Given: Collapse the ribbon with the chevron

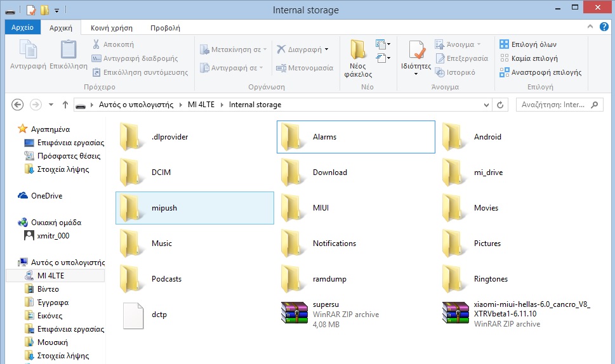Looking at the screenshot, I should (x=590, y=27).
